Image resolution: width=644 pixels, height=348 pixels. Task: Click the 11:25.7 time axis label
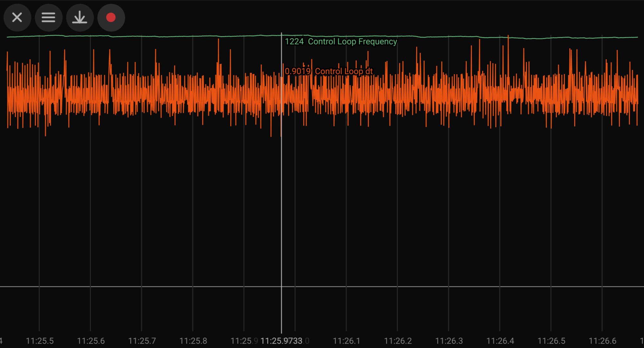click(x=142, y=341)
